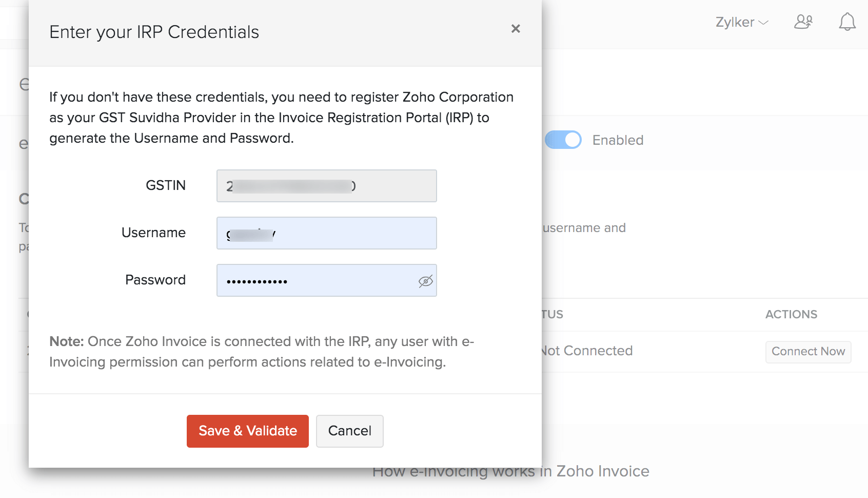This screenshot has height=498, width=868.
Task: Click the Zylker menu item in the header
Action: coord(734,22)
